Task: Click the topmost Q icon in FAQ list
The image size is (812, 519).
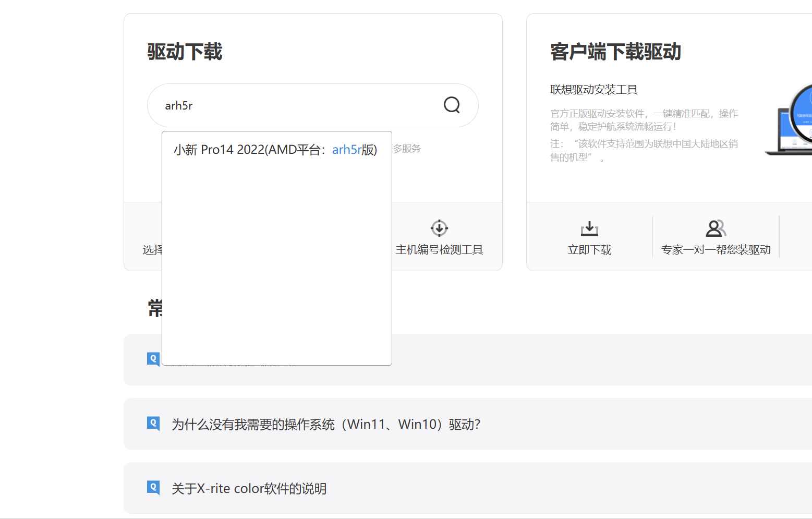Action: point(152,359)
